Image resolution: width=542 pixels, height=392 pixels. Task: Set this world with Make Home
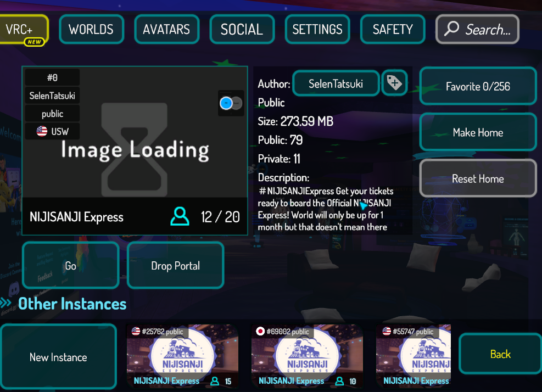(x=478, y=132)
